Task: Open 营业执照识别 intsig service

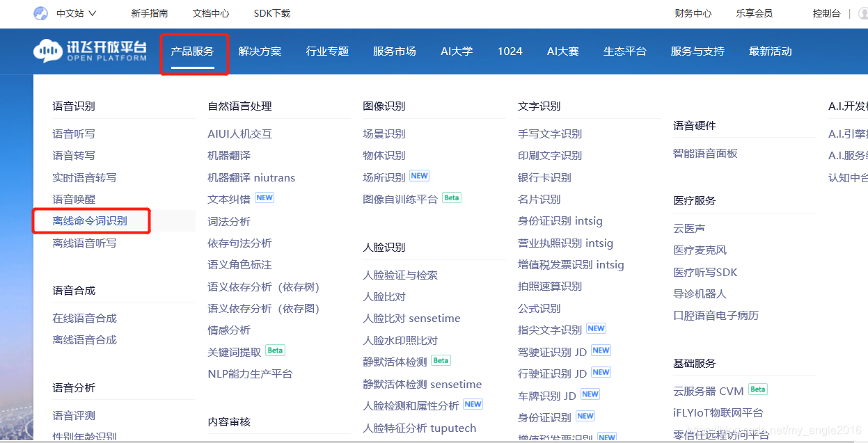Action: click(566, 243)
